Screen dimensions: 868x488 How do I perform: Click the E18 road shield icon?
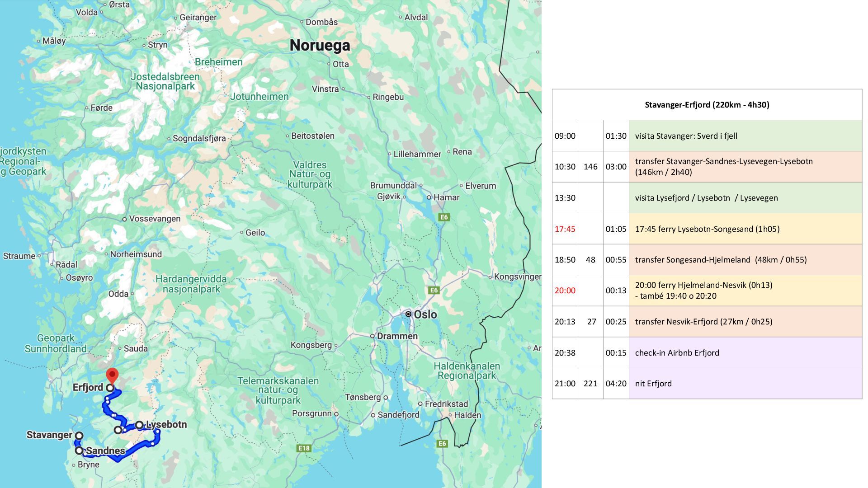click(304, 448)
